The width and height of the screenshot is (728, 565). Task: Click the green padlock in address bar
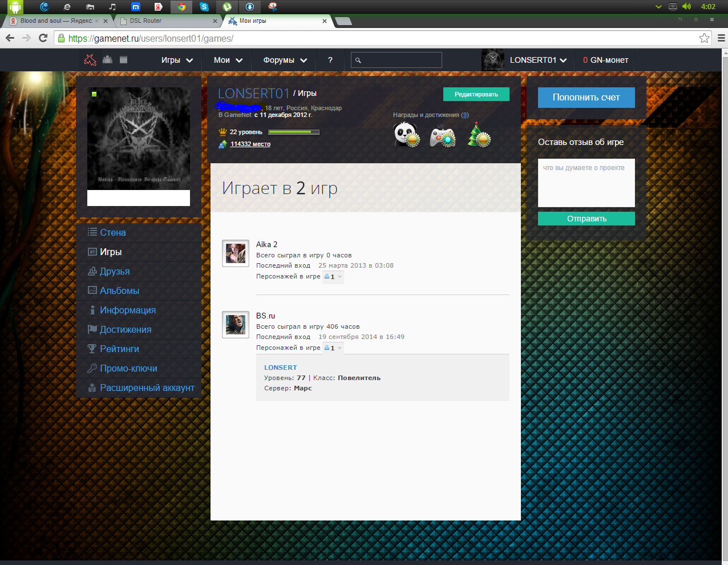coord(61,38)
